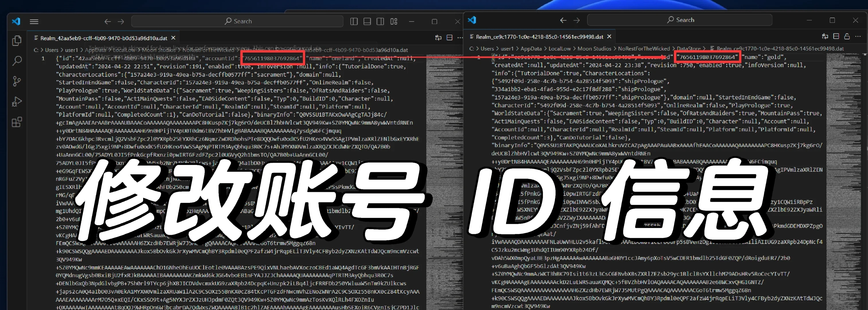This screenshot has height=310, width=868.
Task: Toggle the bottom Panel in left window title bar
Action: click(x=367, y=22)
